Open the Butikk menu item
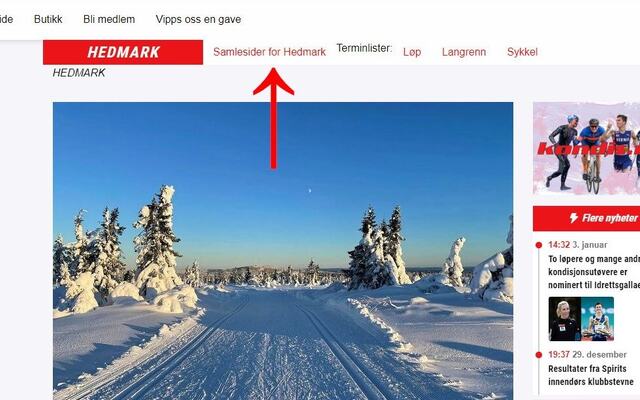640x400 pixels. (48, 19)
